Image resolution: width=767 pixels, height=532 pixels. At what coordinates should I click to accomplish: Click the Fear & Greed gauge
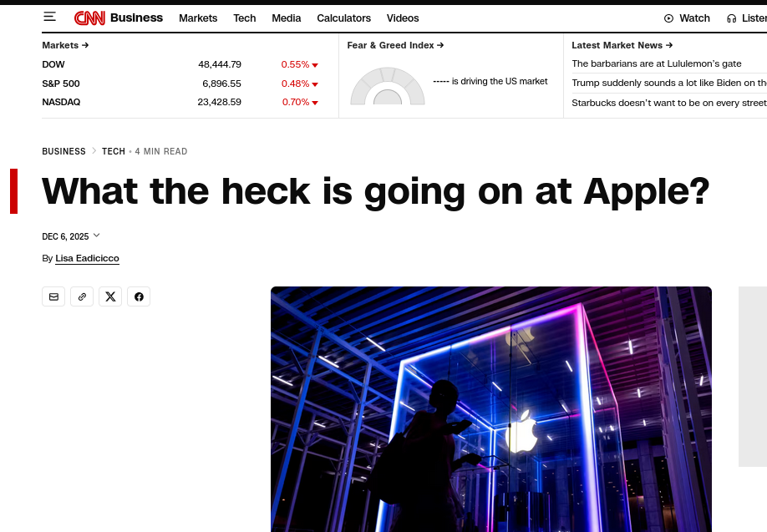(x=388, y=87)
